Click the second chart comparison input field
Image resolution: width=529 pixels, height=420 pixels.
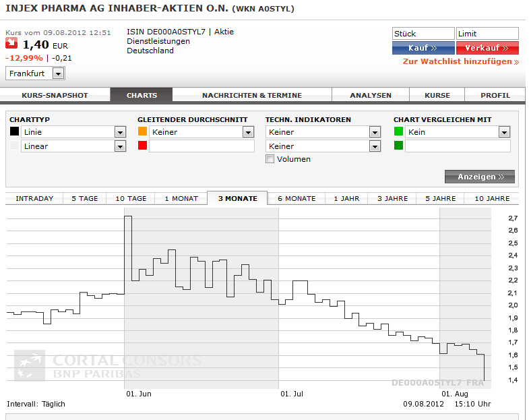[458, 146]
